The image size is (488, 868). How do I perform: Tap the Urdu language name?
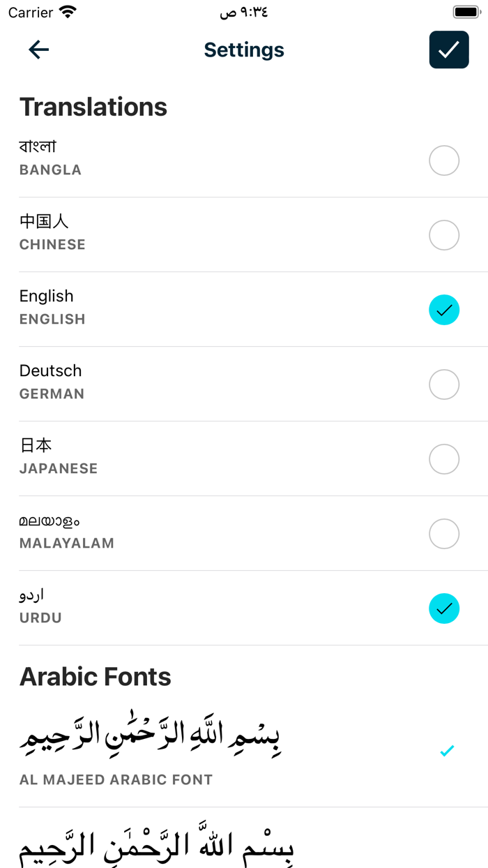(x=31, y=594)
